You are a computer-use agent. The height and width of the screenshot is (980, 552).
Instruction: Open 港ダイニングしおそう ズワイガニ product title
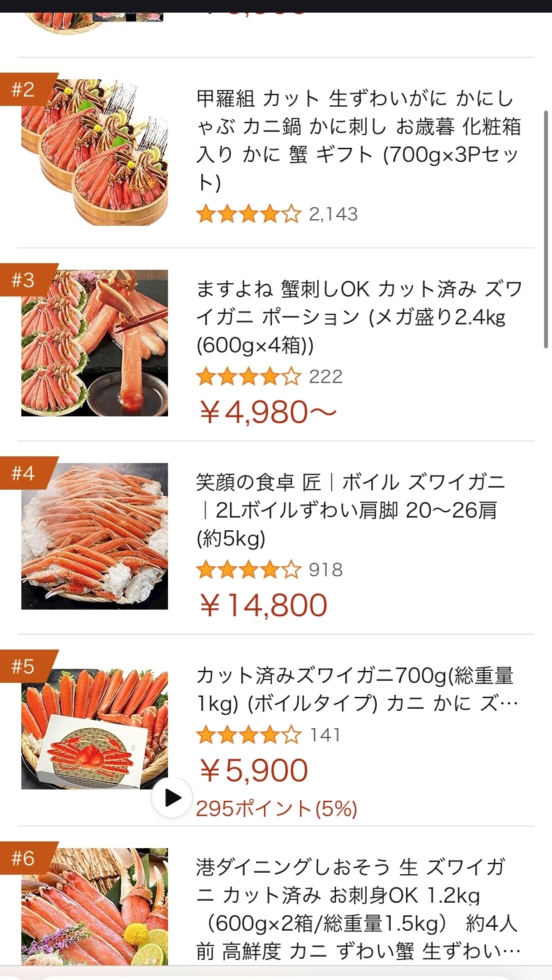[359, 909]
